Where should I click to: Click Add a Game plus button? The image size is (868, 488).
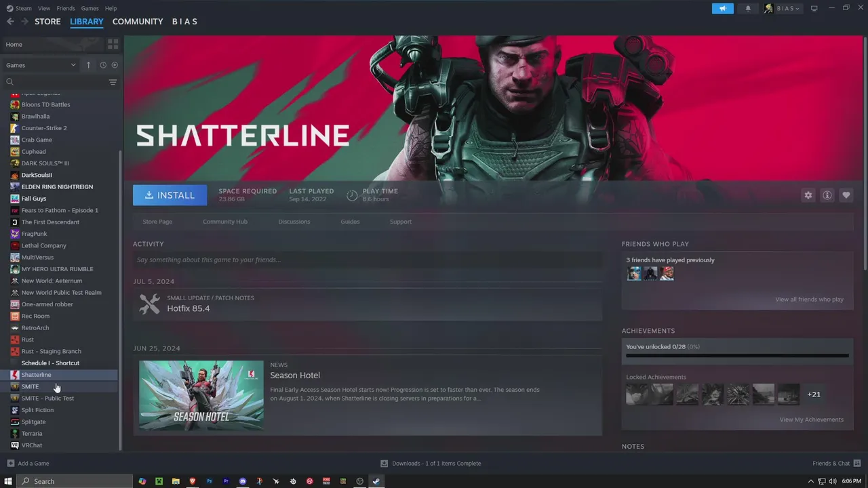pos(28,464)
